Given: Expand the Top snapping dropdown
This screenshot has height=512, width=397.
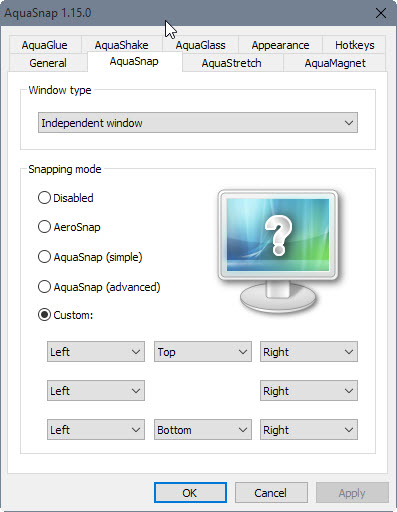Looking at the screenshot, I should [203, 352].
